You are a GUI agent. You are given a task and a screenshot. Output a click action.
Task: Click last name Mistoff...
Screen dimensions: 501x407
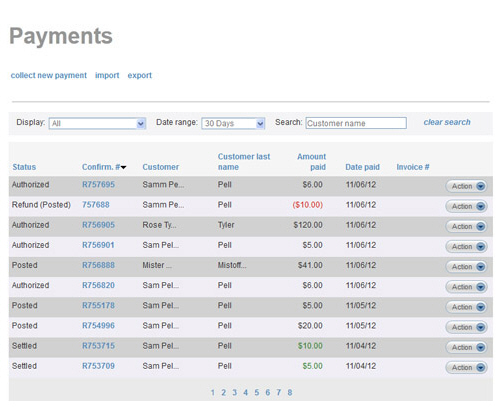click(232, 265)
